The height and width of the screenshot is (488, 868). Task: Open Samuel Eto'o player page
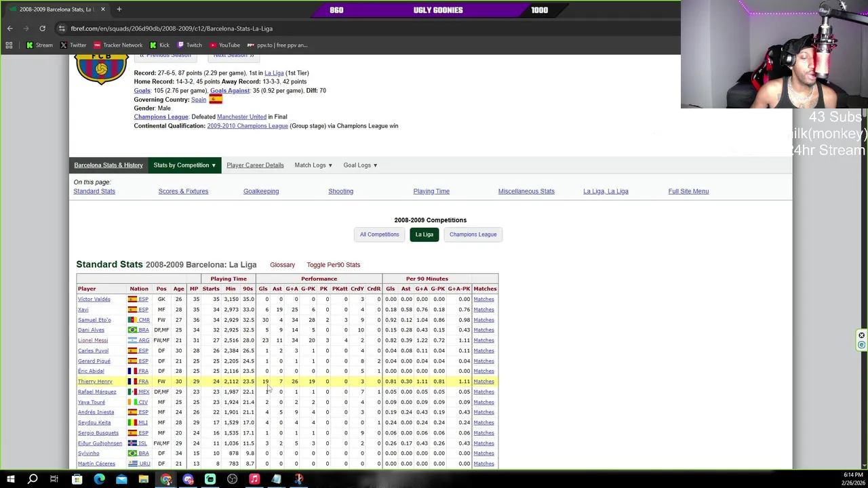tap(94, 320)
